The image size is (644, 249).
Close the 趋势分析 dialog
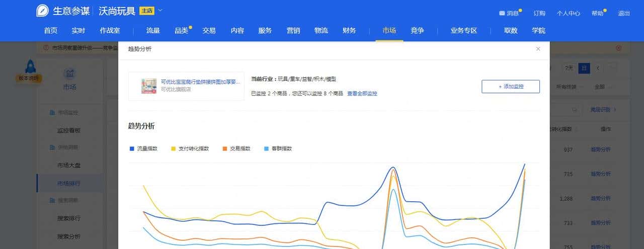pos(538,49)
